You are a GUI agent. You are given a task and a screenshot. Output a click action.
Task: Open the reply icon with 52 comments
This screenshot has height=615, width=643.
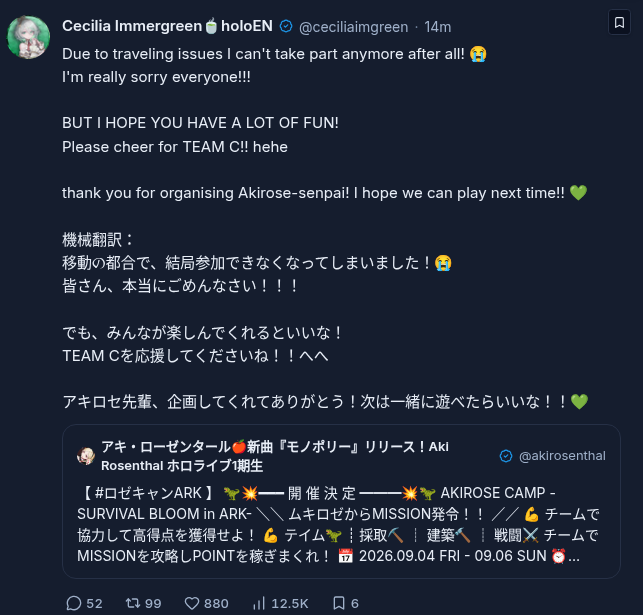[x=74, y=603]
